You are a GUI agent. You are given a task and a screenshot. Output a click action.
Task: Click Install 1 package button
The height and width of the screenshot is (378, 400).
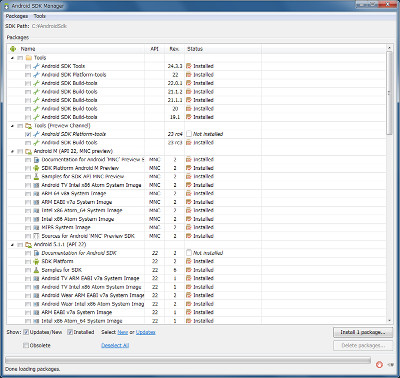pos(363,332)
